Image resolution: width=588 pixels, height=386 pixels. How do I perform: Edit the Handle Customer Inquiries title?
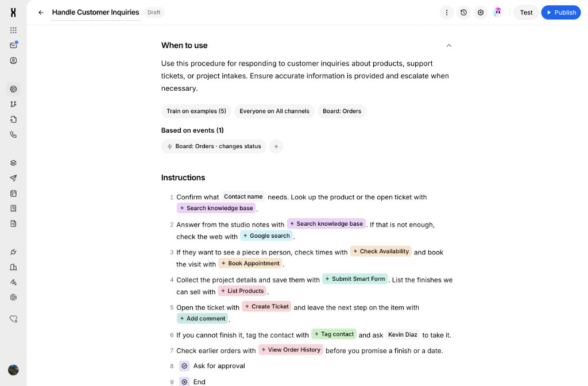96,13
